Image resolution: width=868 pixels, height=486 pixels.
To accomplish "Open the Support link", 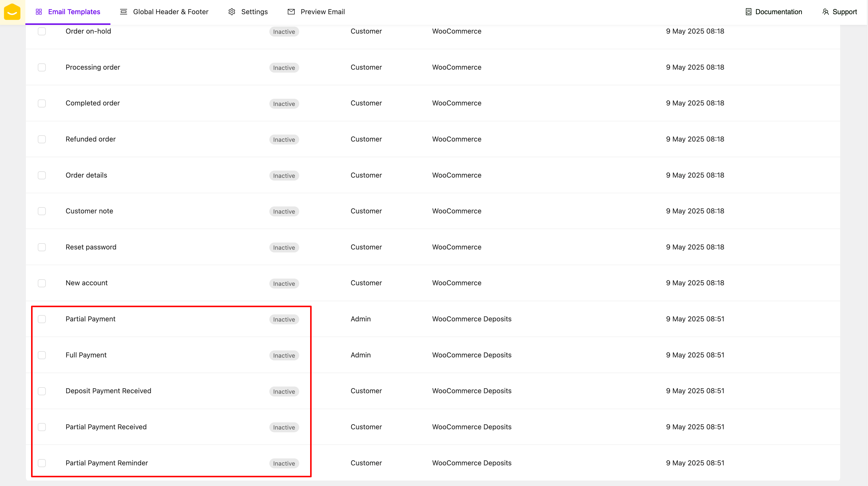I will point(844,12).
